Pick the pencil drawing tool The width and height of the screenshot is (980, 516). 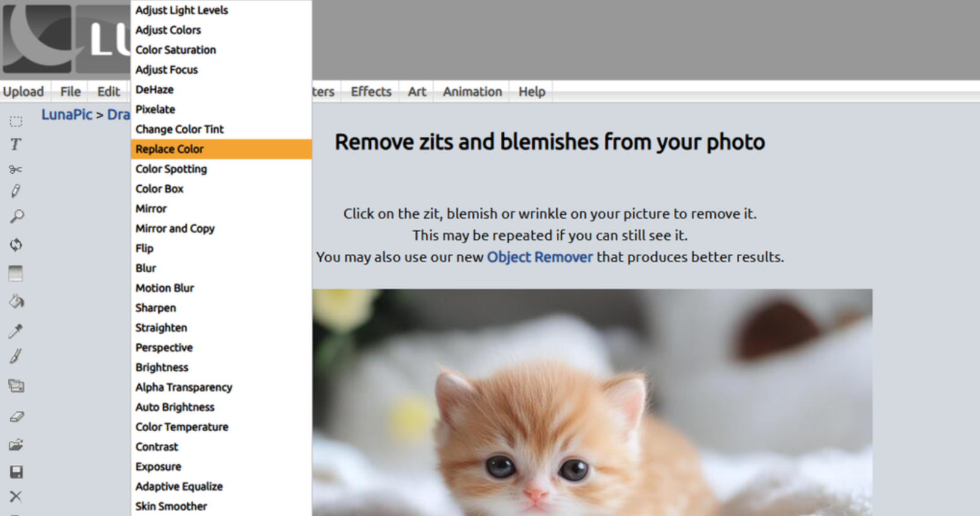(16, 191)
